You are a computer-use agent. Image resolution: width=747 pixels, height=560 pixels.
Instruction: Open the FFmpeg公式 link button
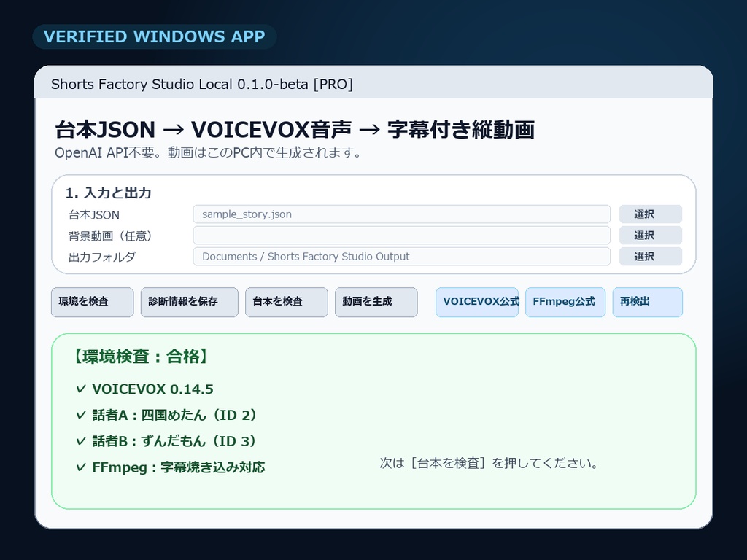tap(565, 302)
